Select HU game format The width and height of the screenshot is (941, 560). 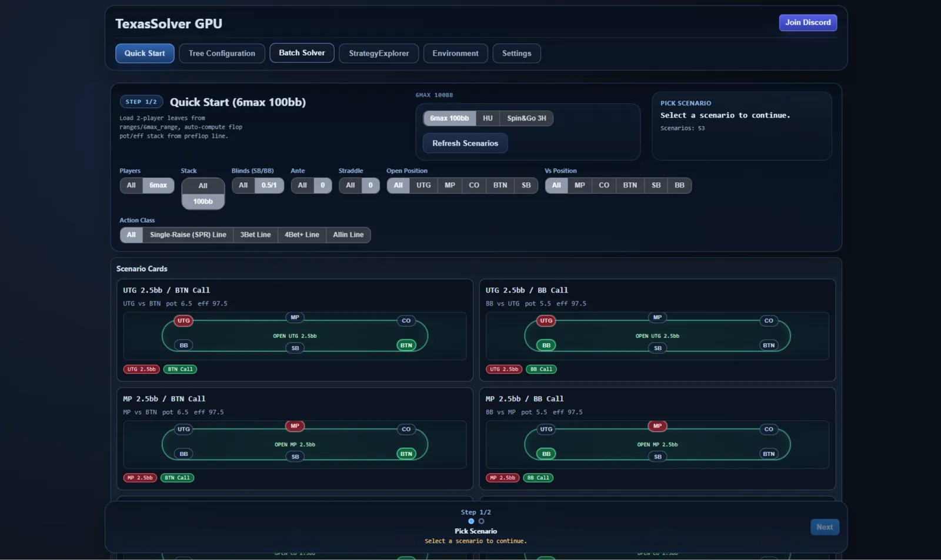pos(488,118)
